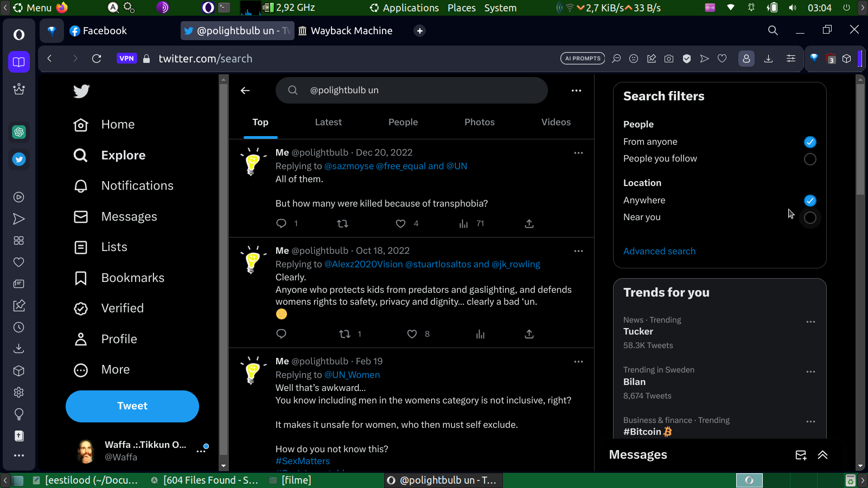Open @UN_Women mention link
868x488 pixels.
[x=352, y=375]
